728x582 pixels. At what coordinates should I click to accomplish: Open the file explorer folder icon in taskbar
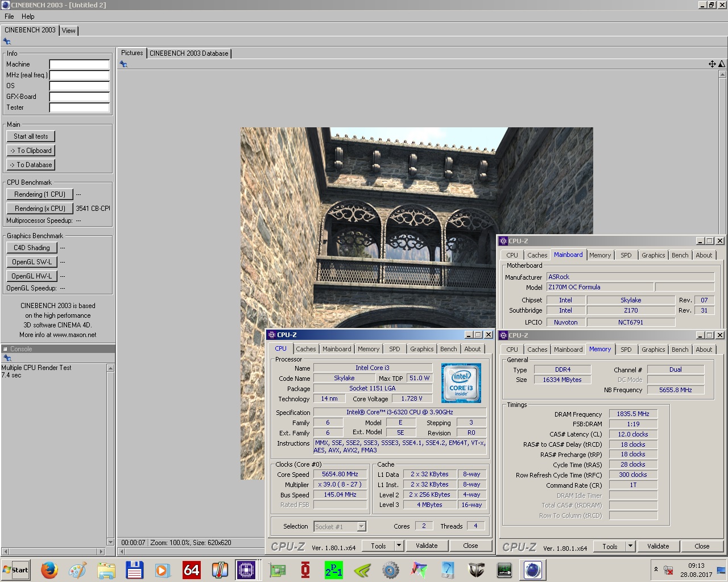click(x=106, y=569)
